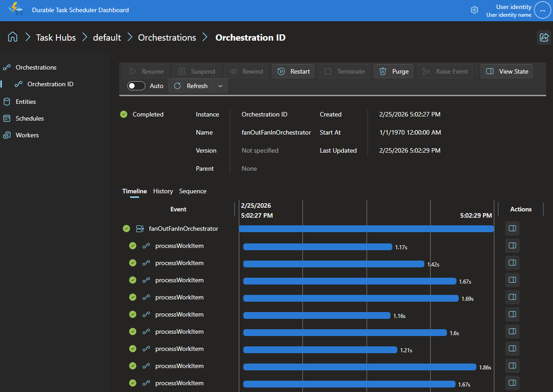Click the Refresh button
553x392 pixels.
click(x=190, y=85)
